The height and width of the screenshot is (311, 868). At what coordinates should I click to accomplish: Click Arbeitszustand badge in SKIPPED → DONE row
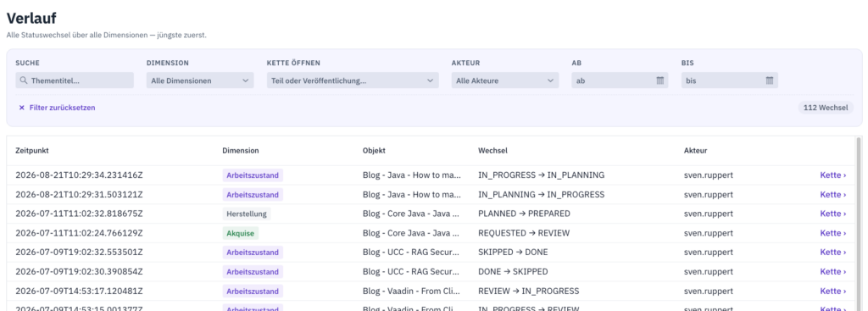coord(253,253)
